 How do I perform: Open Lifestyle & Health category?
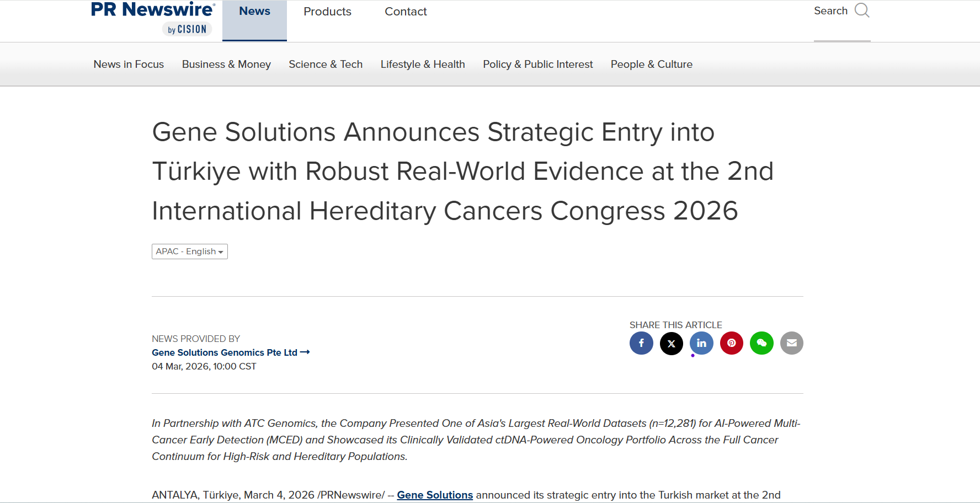point(423,65)
